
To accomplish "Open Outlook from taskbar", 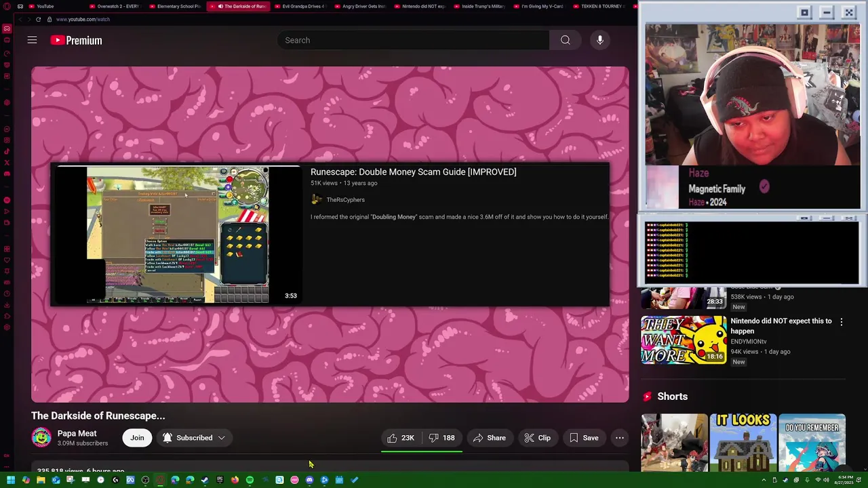I will tap(56, 480).
